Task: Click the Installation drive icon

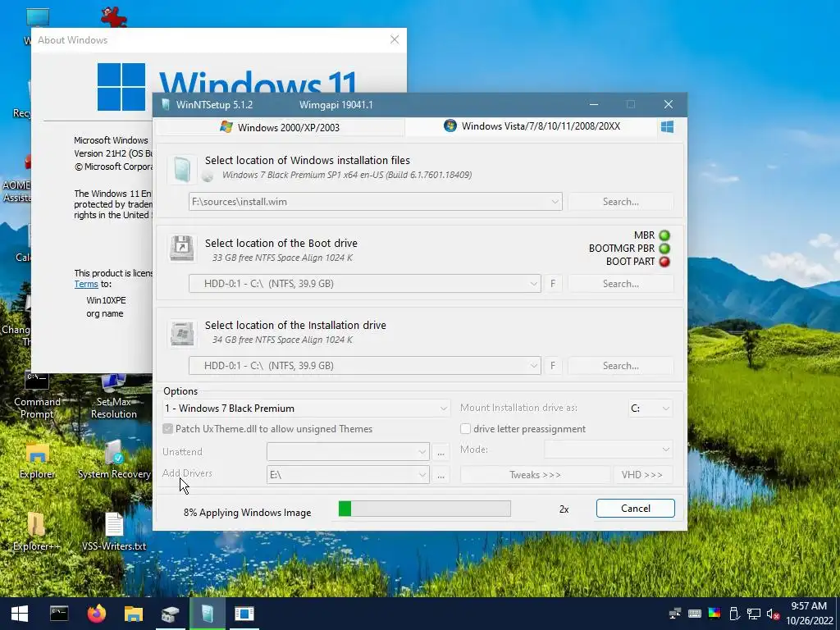Action: pyautogui.click(x=182, y=333)
